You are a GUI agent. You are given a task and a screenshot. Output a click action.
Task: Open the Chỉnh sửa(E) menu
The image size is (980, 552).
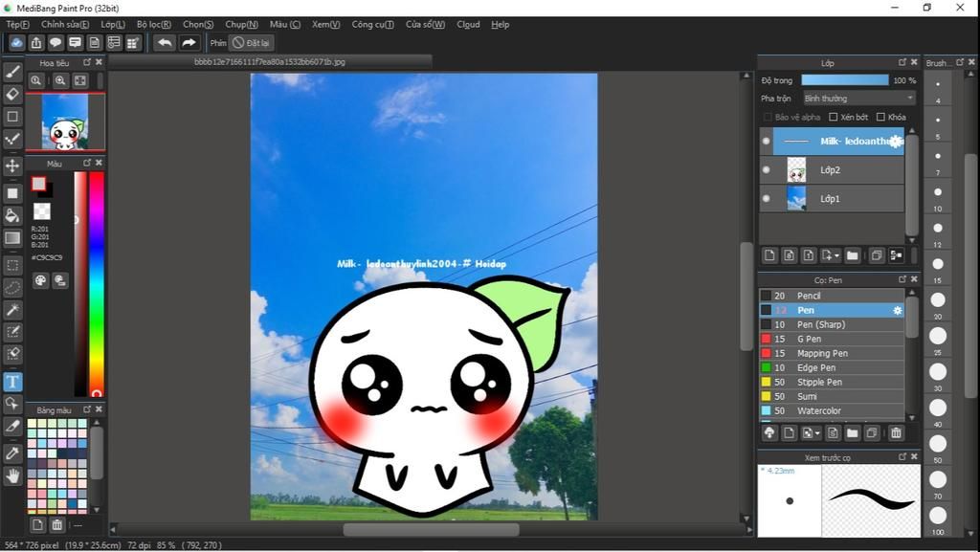pyautogui.click(x=65, y=24)
